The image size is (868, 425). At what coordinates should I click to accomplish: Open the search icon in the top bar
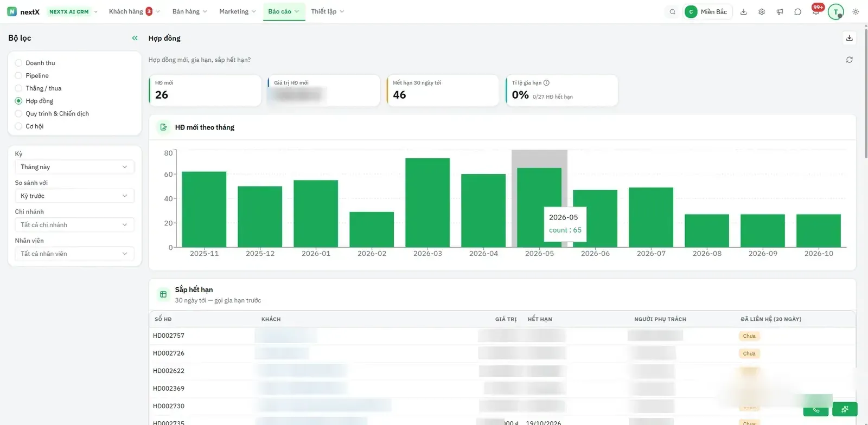coord(672,11)
